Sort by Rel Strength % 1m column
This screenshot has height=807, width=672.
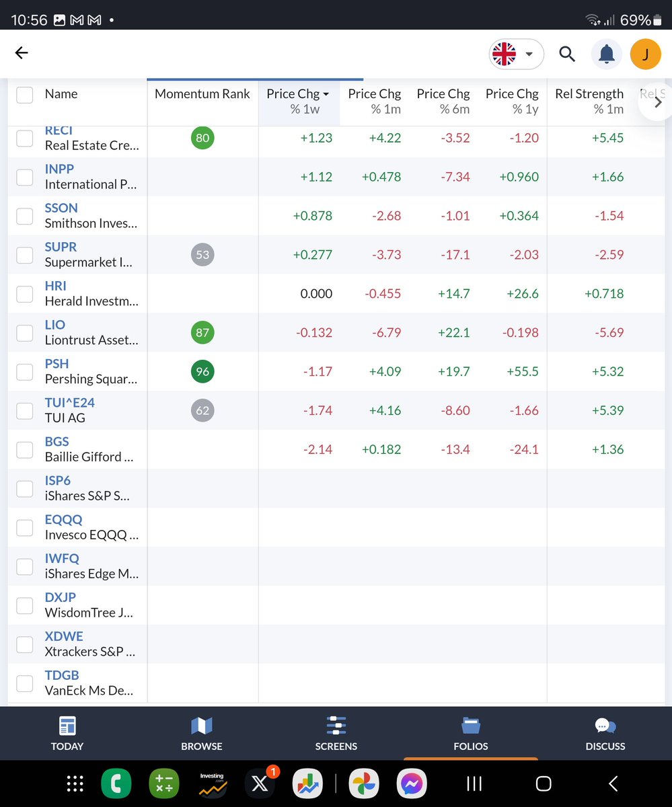click(x=589, y=102)
